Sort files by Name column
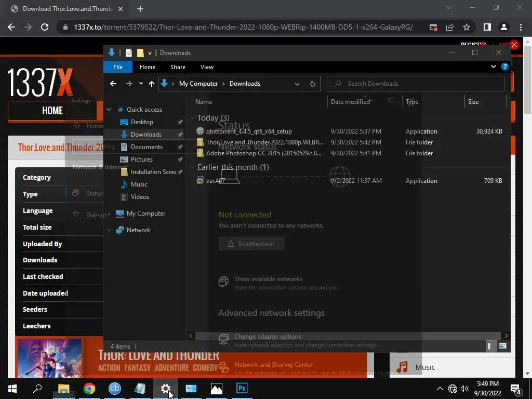The width and height of the screenshot is (532, 399). tap(204, 101)
